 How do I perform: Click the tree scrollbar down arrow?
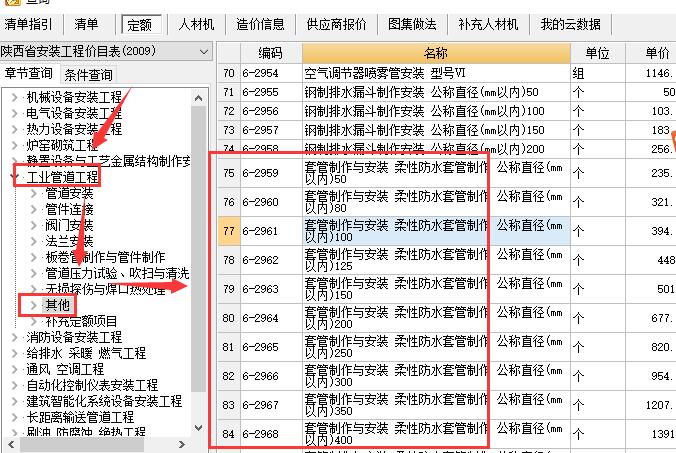point(198,428)
